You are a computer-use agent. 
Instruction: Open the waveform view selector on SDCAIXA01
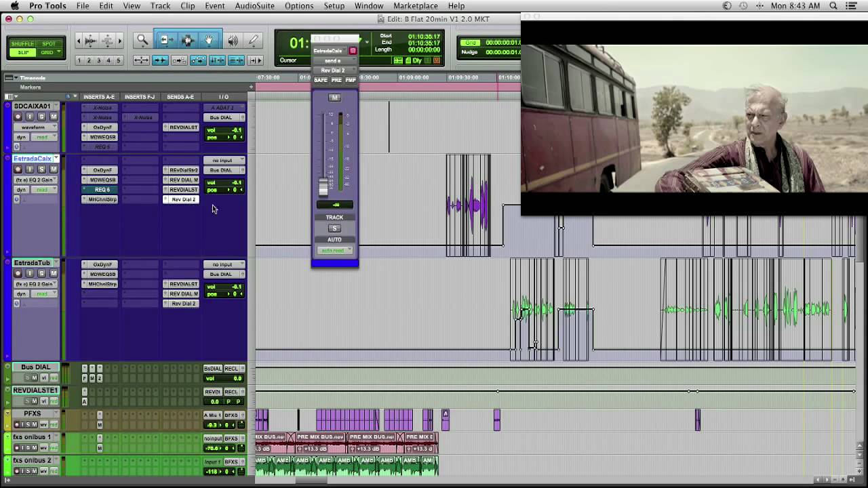coord(34,127)
